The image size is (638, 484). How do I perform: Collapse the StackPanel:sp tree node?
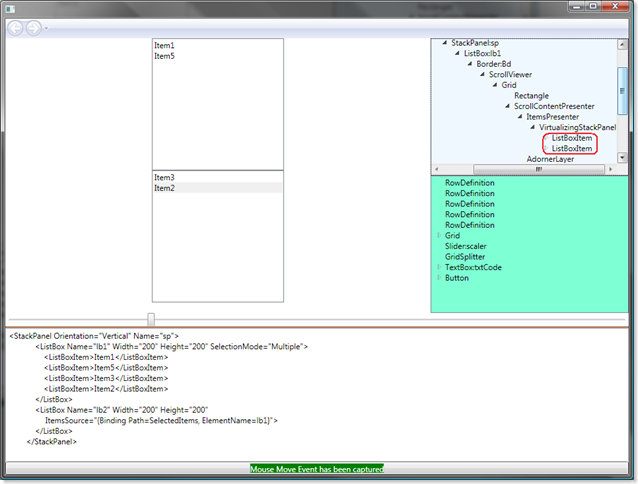pyautogui.click(x=445, y=42)
